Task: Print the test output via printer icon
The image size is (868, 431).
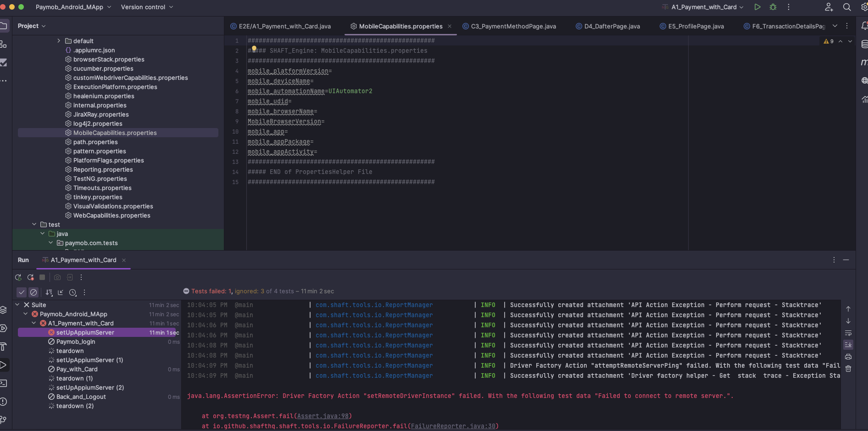Action: point(848,357)
